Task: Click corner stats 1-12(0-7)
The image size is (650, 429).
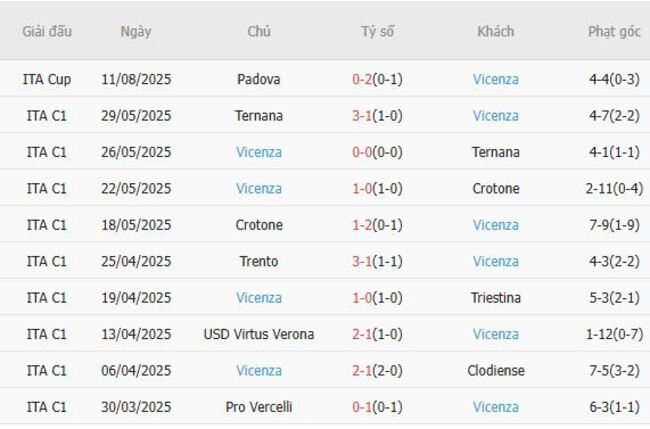Action: tap(614, 334)
